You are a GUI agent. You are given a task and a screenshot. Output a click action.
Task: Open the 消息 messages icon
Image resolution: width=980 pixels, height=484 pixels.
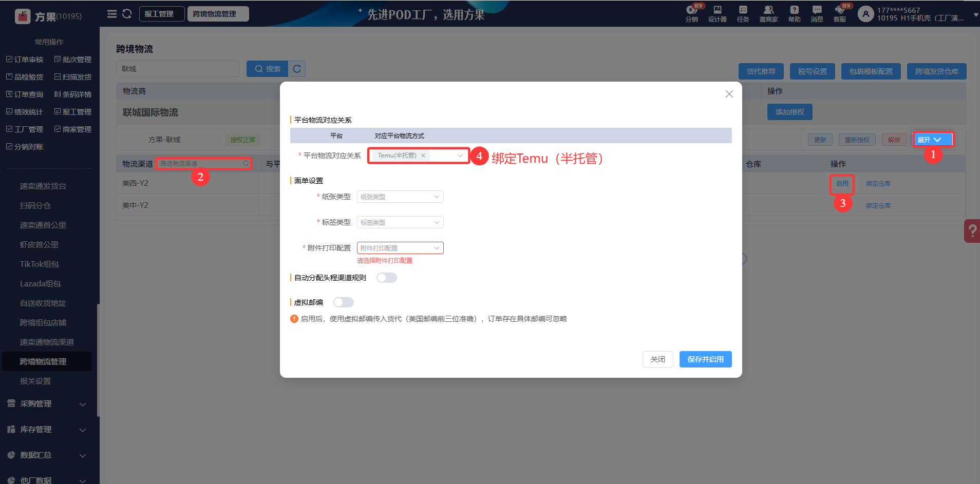(x=817, y=13)
